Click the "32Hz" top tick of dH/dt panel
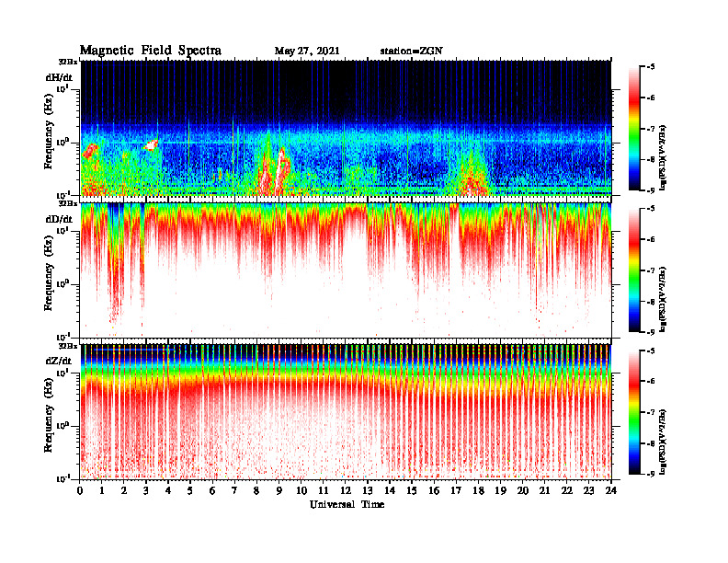The width and height of the screenshot is (728, 563). (x=68, y=62)
